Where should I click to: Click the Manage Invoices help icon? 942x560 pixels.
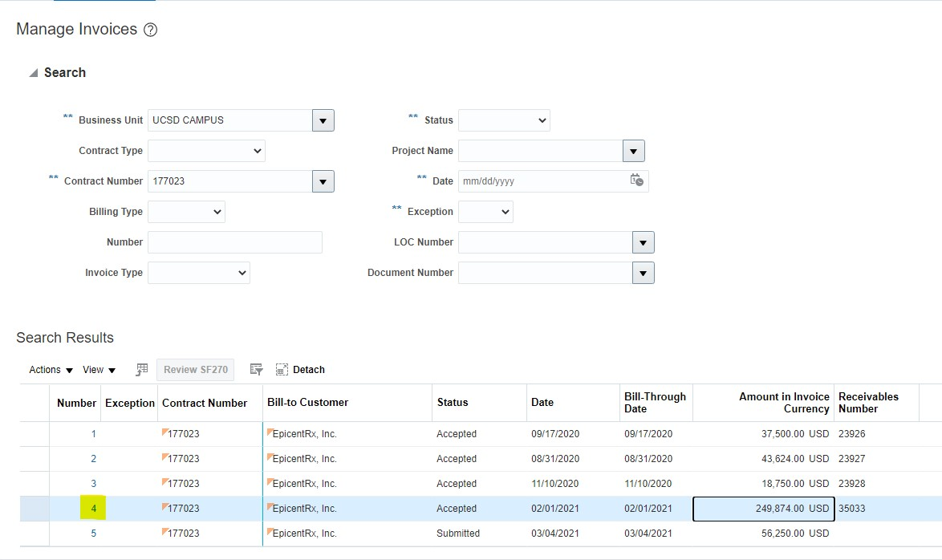pos(150,30)
